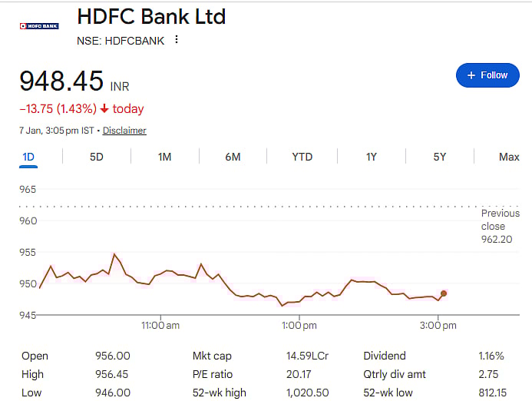The width and height of the screenshot is (532, 401).
Task: Click the Previous close label
Action: click(500, 220)
